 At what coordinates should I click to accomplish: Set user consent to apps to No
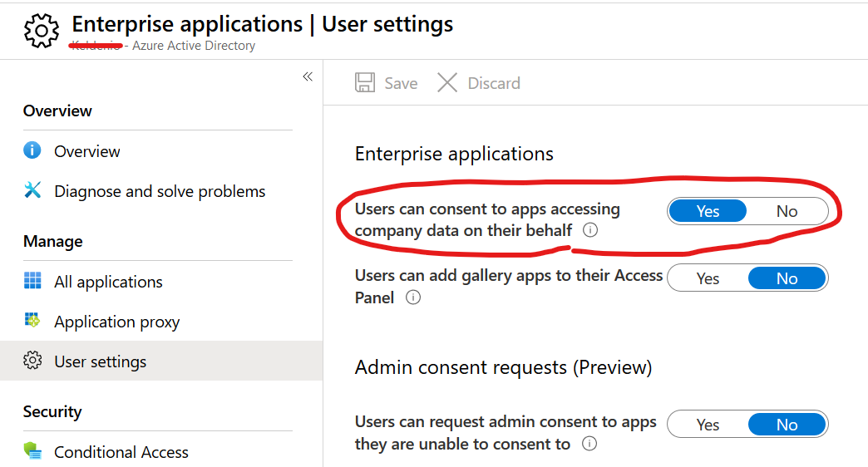(x=787, y=211)
